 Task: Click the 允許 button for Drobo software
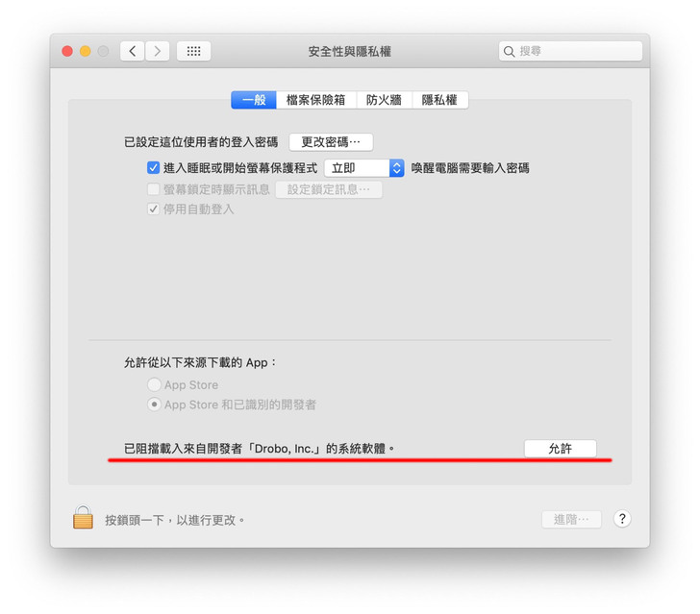coord(561,449)
